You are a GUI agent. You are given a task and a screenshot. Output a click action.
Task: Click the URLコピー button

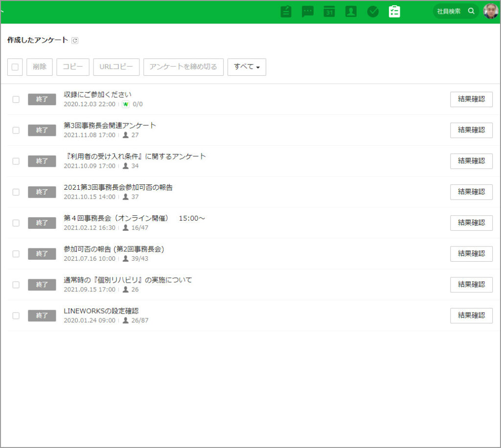pos(116,67)
